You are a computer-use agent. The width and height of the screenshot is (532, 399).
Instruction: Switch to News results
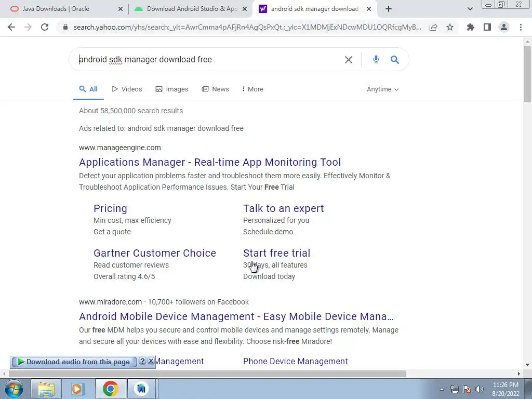coord(216,89)
